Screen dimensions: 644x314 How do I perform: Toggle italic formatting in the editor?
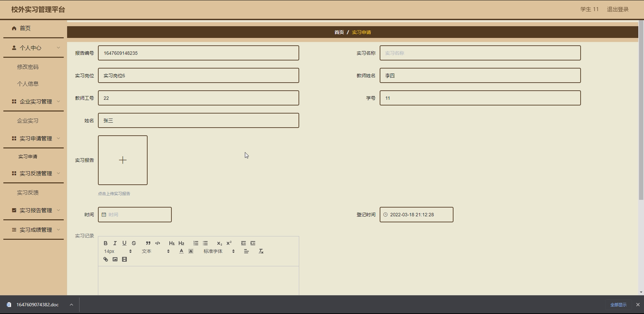(115, 243)
